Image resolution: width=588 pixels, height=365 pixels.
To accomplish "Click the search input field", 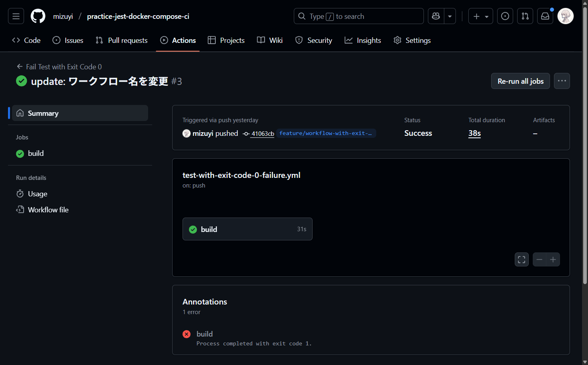I will pyautogui.click(x=358, y=16).
